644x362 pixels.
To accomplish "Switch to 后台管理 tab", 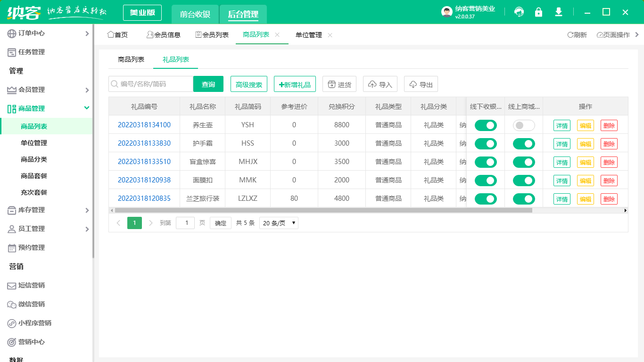I will pyautogui.click(x=243, y=14).
